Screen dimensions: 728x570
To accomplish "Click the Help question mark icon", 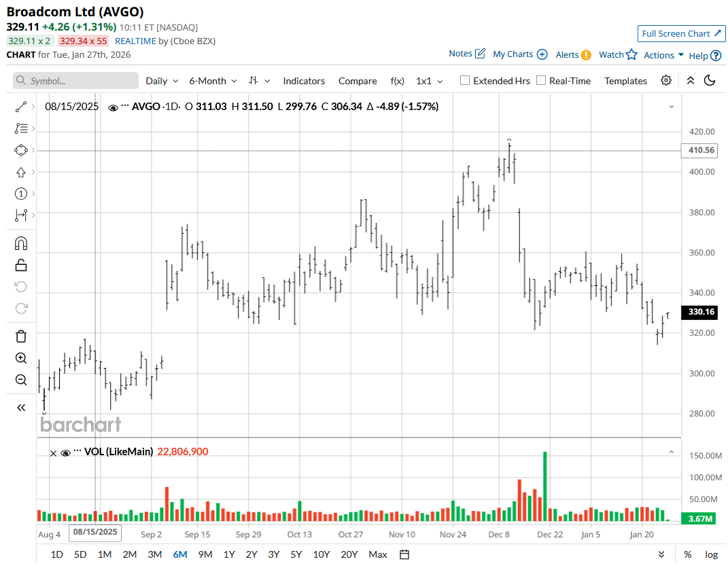I will tap(716, 56).
